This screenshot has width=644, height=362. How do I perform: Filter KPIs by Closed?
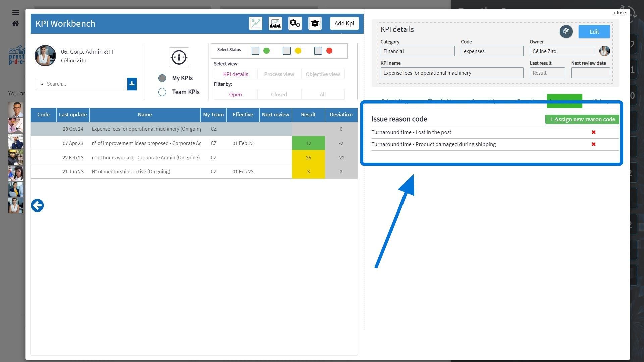coord(279,94)
